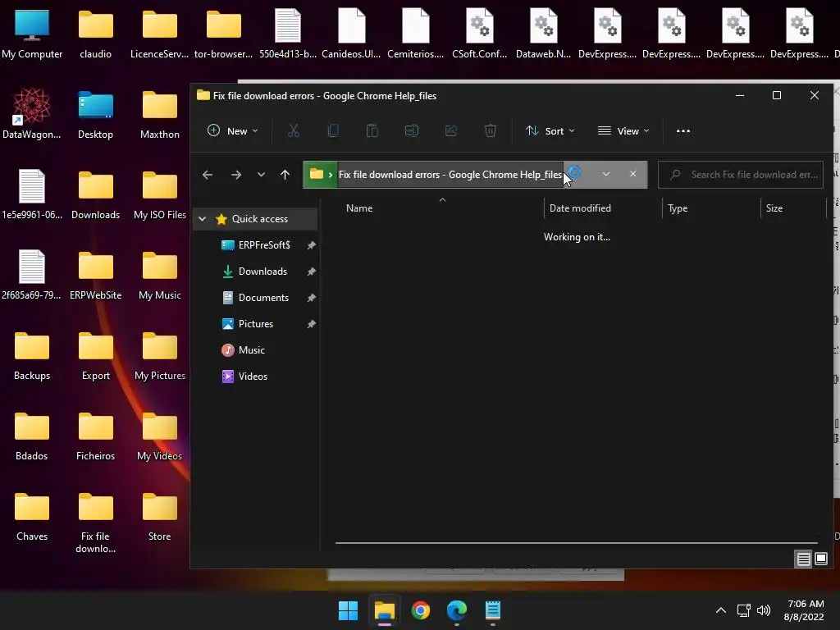Open Music in Quick access

click(x=251, y=349)
